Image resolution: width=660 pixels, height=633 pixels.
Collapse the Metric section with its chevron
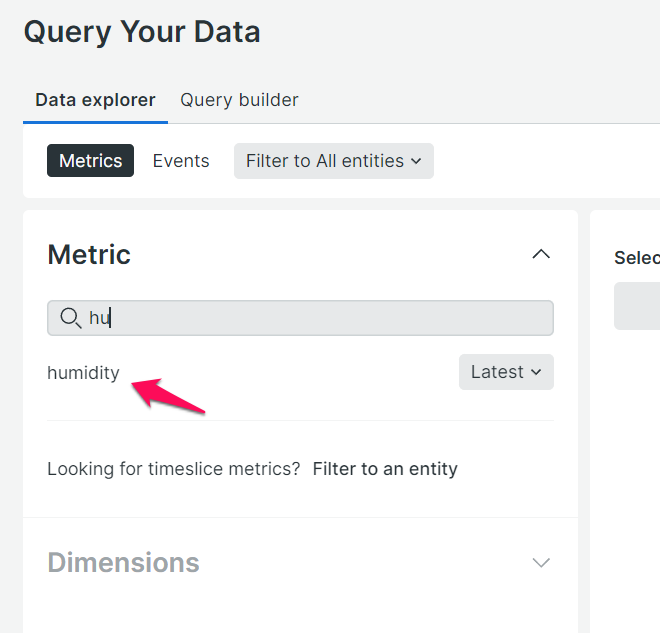click(x=541, y=254)
